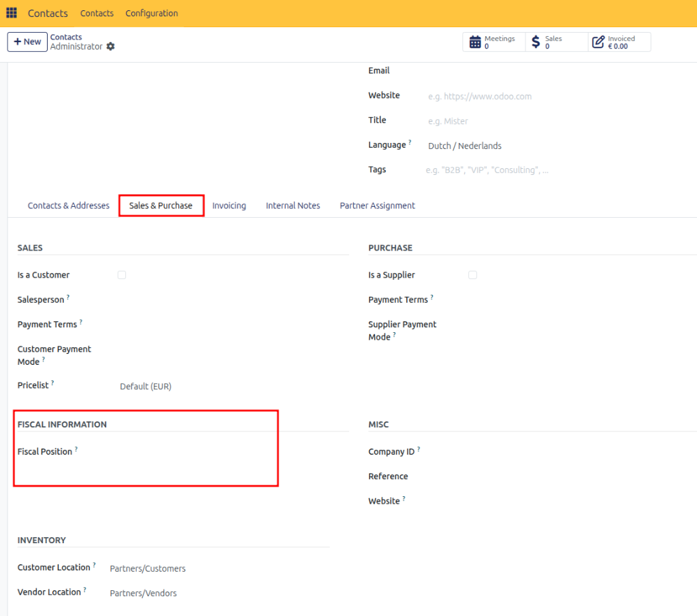Click the Sales dollar sign icon
The height and width of the screenshot is (616, 697).
536,42
